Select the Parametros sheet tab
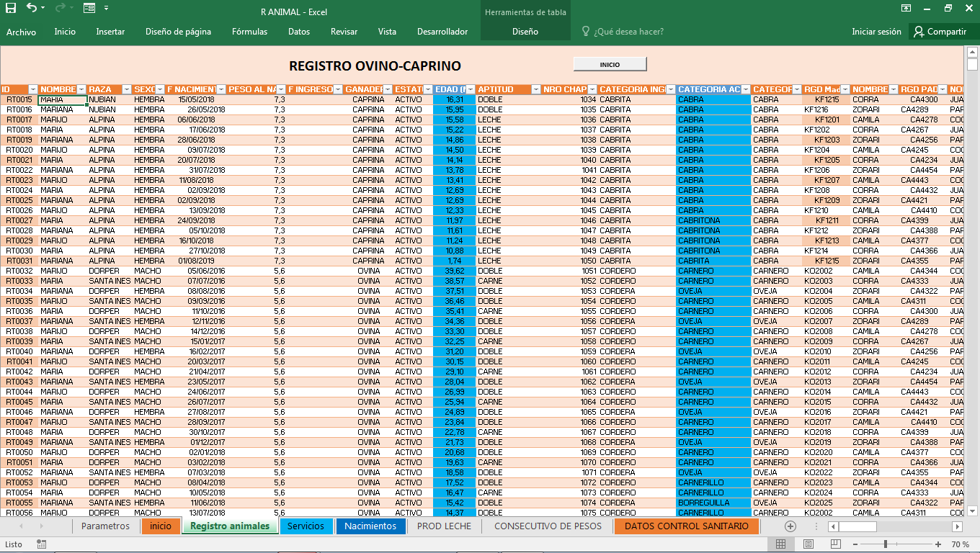 point(106,526)
